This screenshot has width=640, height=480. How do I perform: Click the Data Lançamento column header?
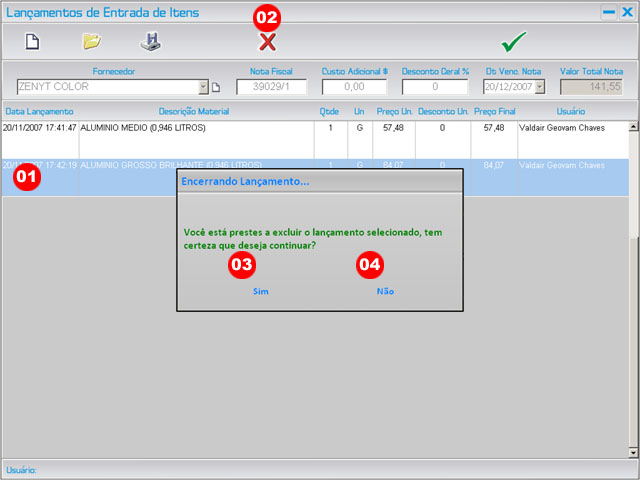38,111
